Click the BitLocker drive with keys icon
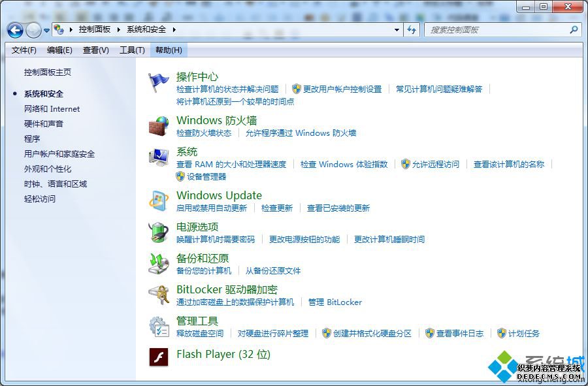 pyautogui.click(x=159, y=295)
